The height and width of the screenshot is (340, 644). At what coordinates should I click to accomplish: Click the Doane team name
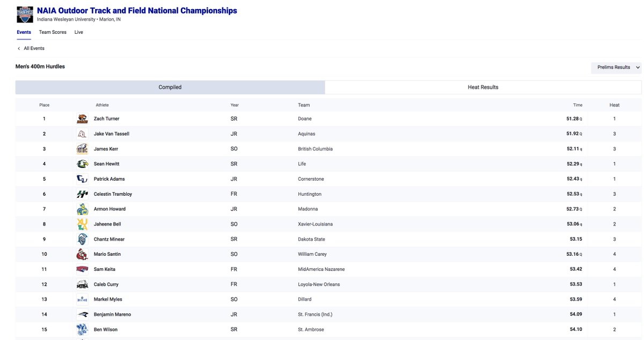tap(305, 119)
